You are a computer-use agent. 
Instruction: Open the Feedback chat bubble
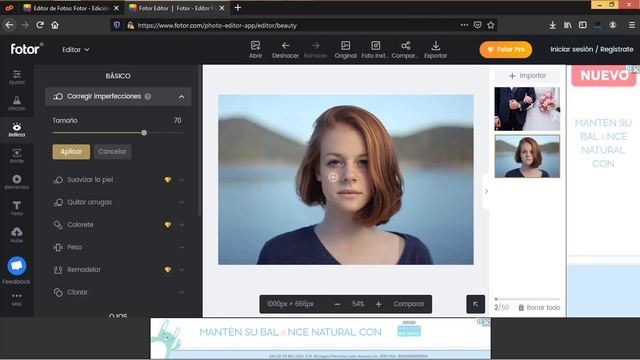click(17, 266)
